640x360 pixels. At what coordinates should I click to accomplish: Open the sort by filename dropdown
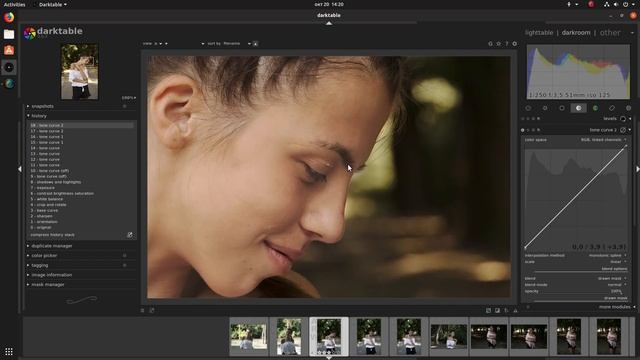[237, 44]
